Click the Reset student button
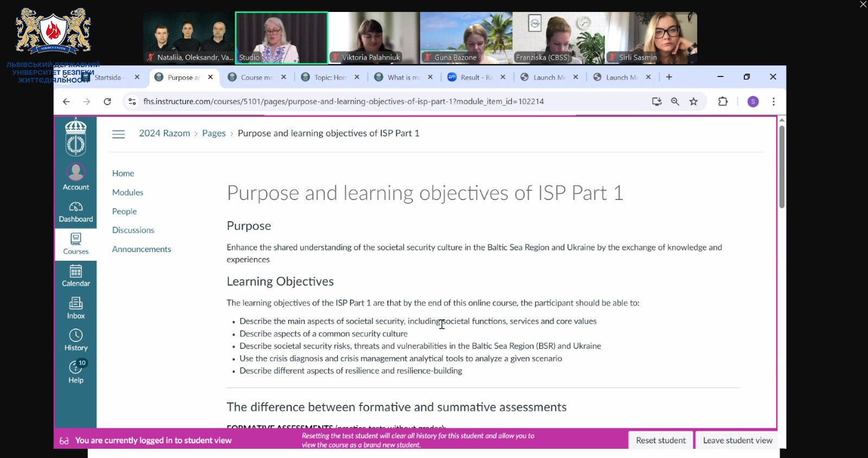 pos(660,440)
